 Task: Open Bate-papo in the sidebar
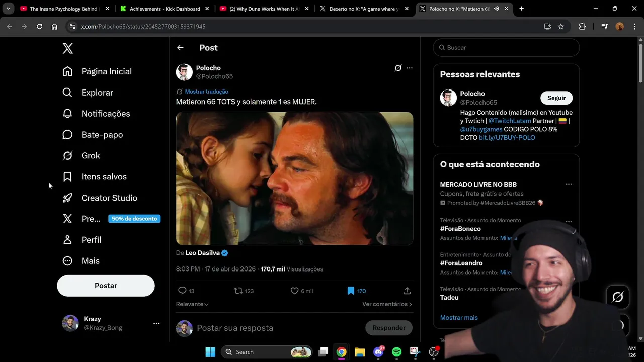[93, 135]
